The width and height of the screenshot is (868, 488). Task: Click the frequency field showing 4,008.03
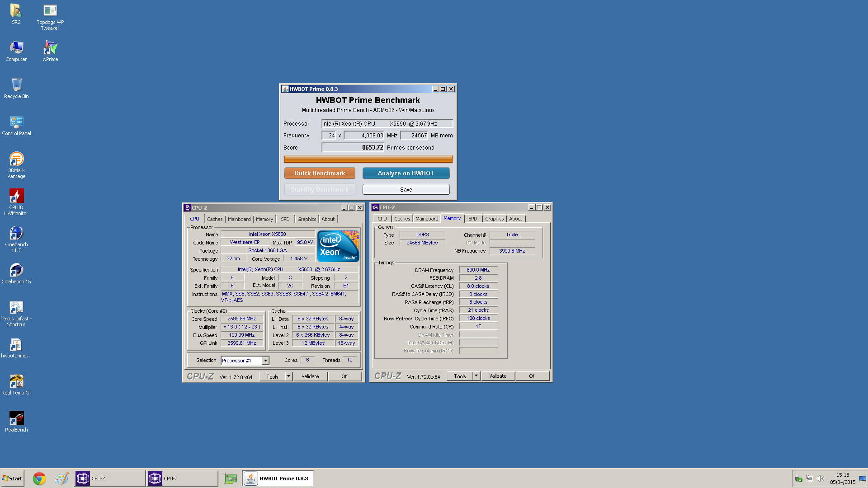[364, 135]
